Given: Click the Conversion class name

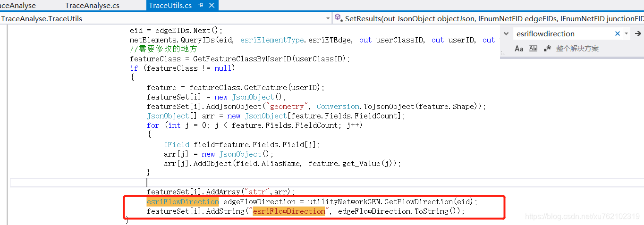Looking at the screenshot, I should point(338,106).
